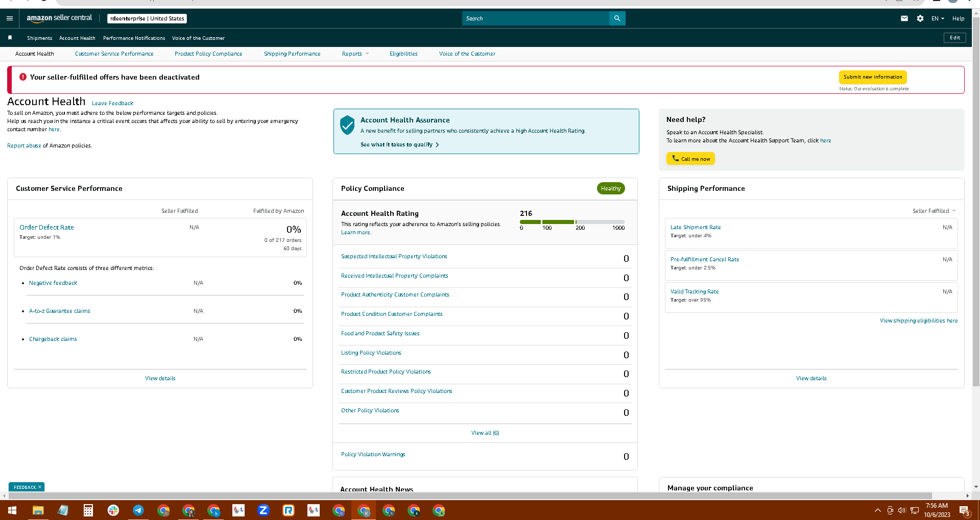Click the search magnifier button

tap(617, 18)
